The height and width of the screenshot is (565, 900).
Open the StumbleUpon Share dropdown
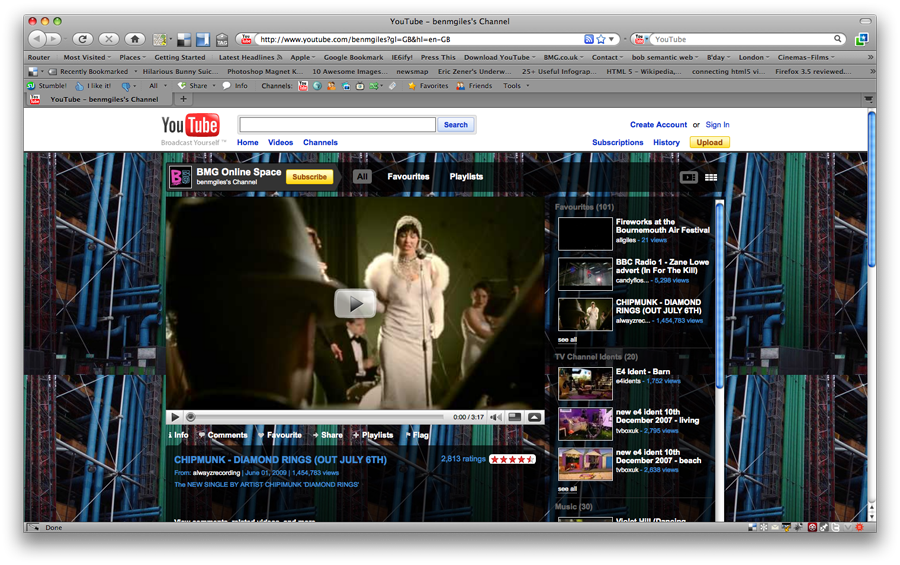(x=196, y=86)
